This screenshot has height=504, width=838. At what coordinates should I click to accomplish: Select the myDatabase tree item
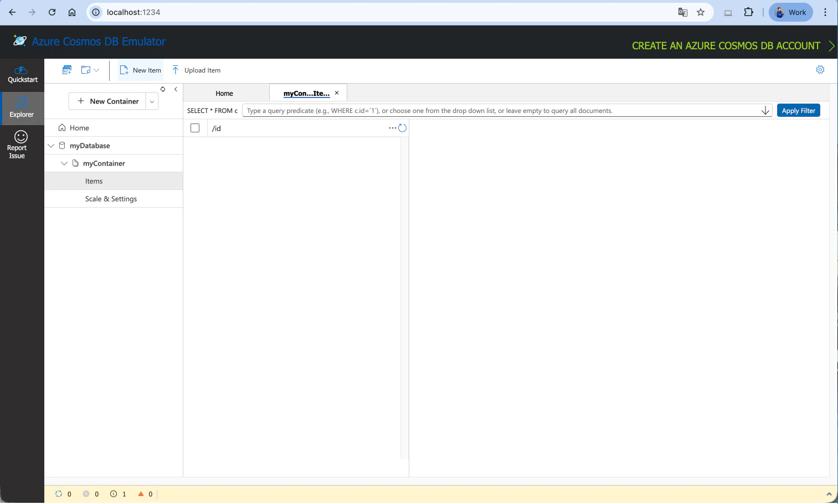tap(90, 146)
